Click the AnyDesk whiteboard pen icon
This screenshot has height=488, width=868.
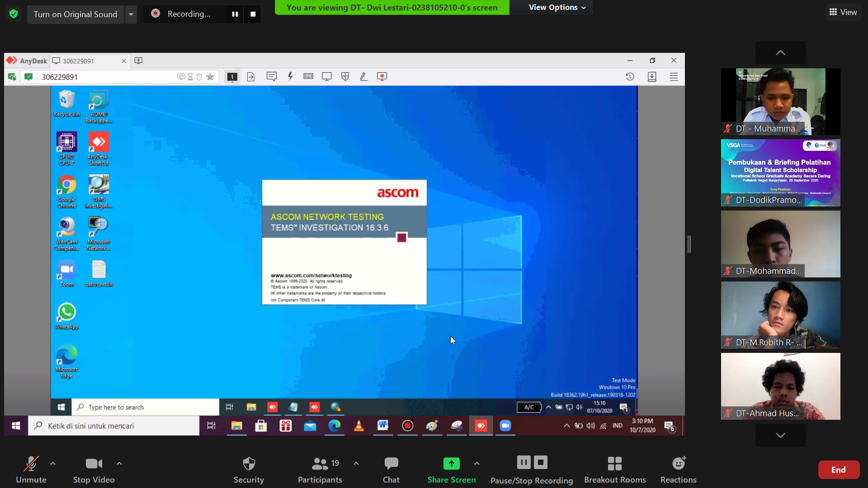point(363,76)
